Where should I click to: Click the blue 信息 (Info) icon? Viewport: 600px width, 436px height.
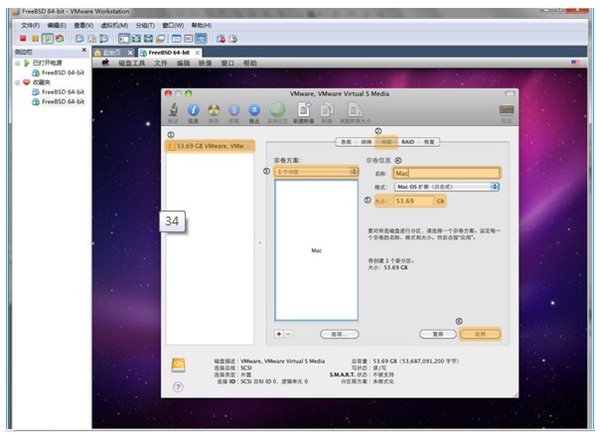[x=194, y=109]
